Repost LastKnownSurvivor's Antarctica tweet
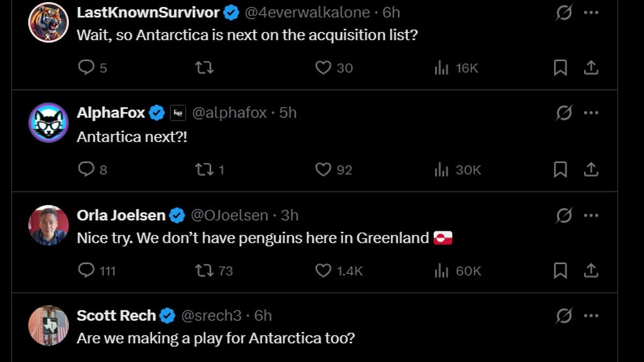 (x=204, y=68)
